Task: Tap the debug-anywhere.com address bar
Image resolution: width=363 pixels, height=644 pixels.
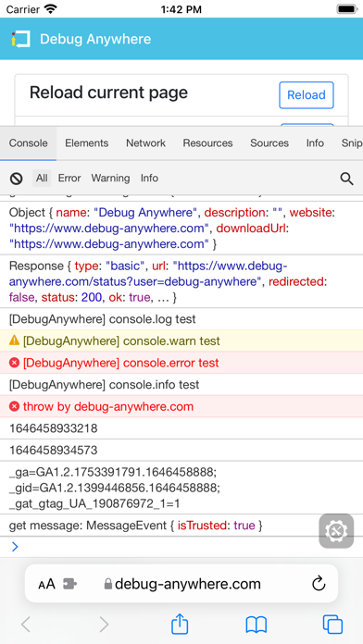Action: tap(181, 584)
